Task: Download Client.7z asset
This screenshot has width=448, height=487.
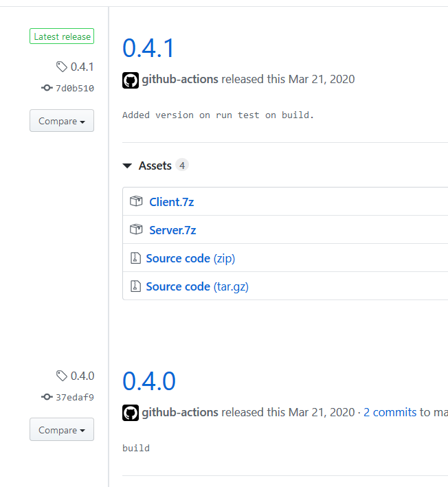Action: coord(172,202)
